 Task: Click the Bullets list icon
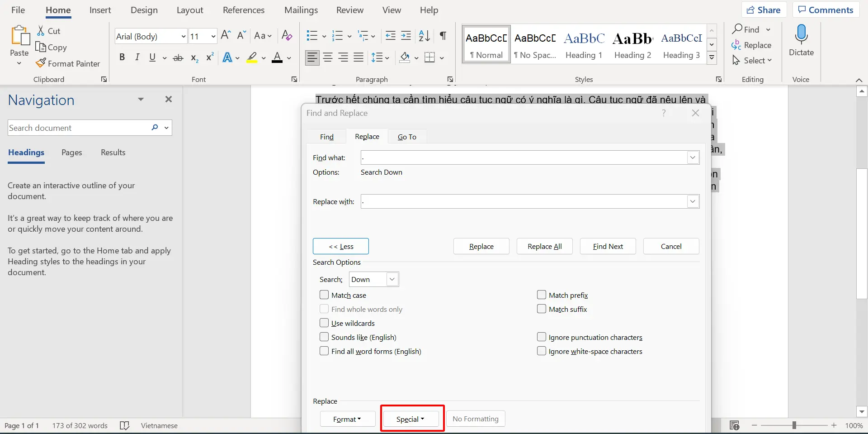(312, 36)
